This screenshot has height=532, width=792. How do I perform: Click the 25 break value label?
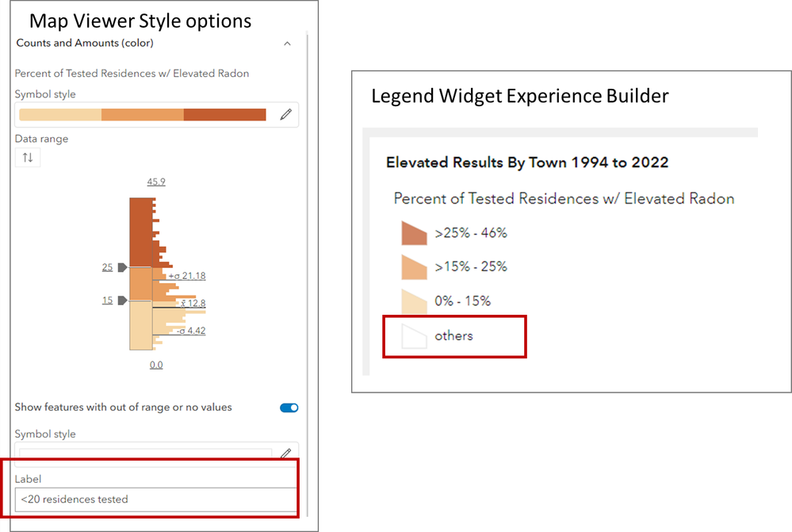click(107, 267)
